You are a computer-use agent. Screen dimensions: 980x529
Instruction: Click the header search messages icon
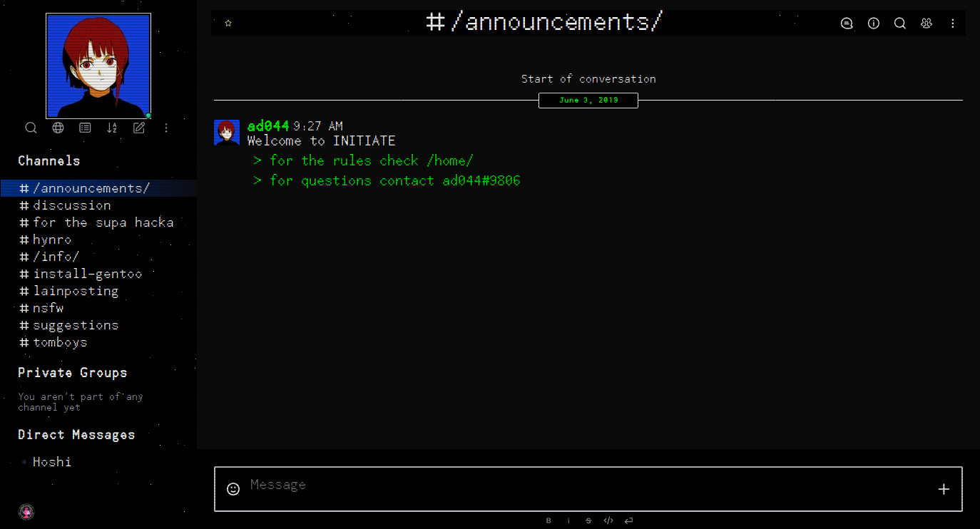900,24
